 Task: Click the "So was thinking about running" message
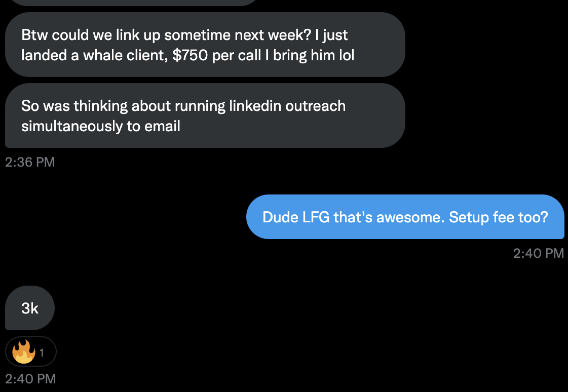click(x=205, y=115)
